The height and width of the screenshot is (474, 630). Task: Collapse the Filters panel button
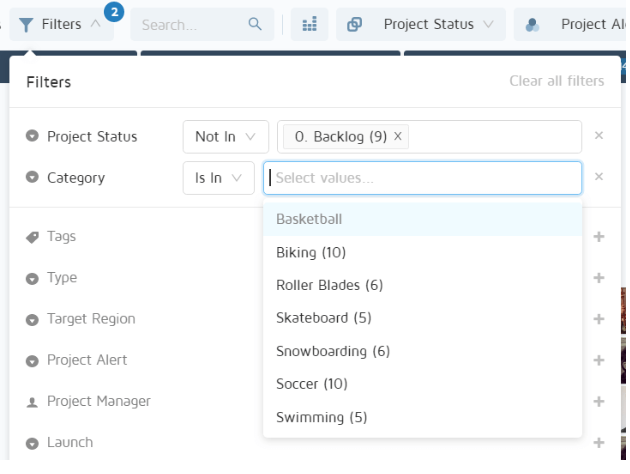pos(61,24)
